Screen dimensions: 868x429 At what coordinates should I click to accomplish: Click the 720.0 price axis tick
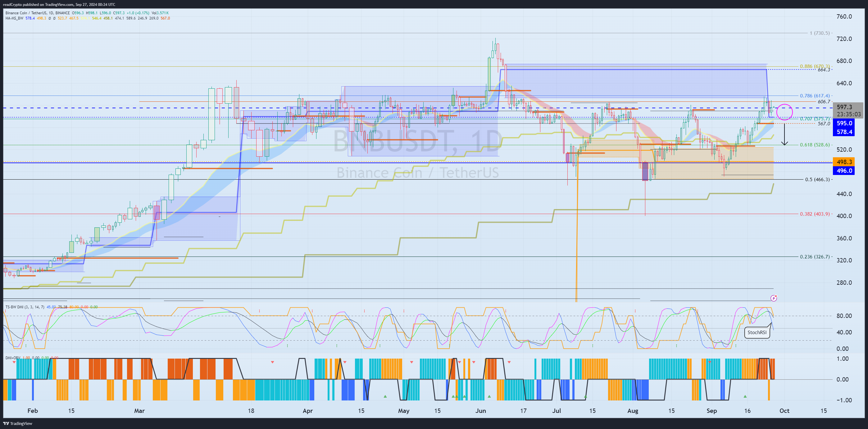click(x=844, y=39)
